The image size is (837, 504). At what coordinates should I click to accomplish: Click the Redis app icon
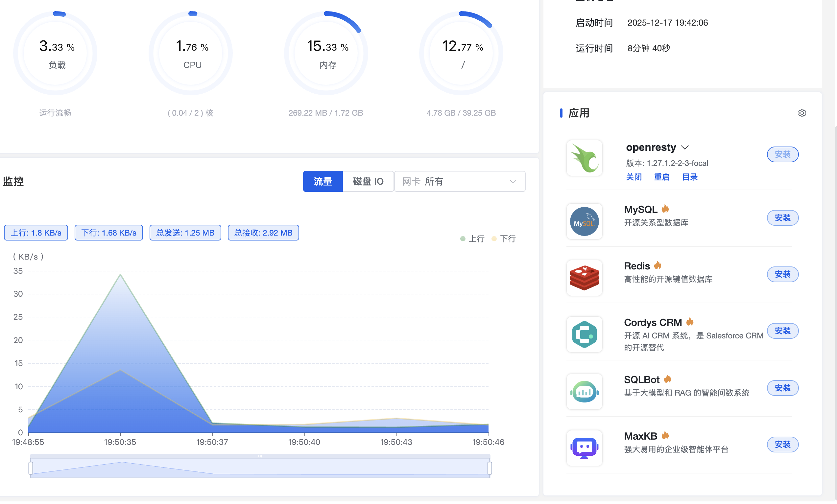click(x=584, y=278)
